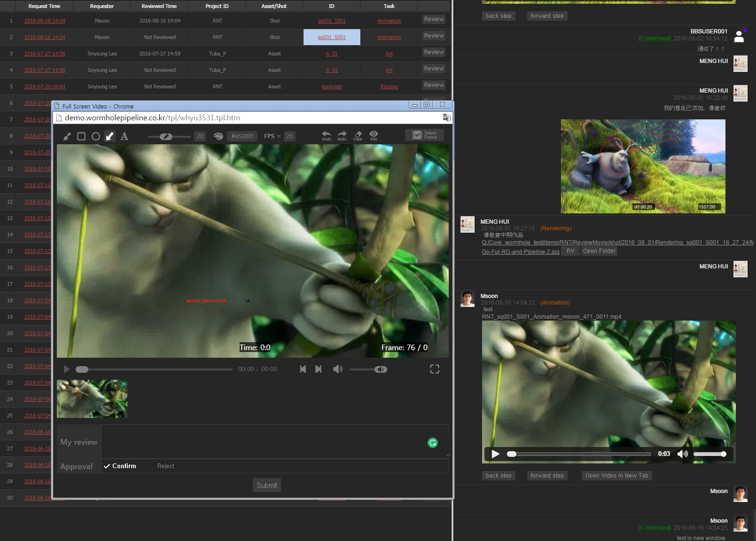Choose the Reject approval option

tap(165, 466)
